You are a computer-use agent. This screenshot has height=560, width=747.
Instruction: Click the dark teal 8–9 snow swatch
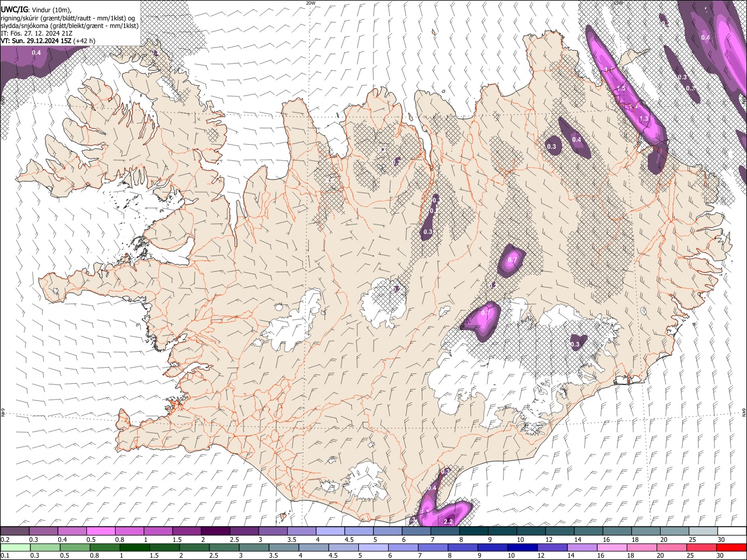pos(473,531)
